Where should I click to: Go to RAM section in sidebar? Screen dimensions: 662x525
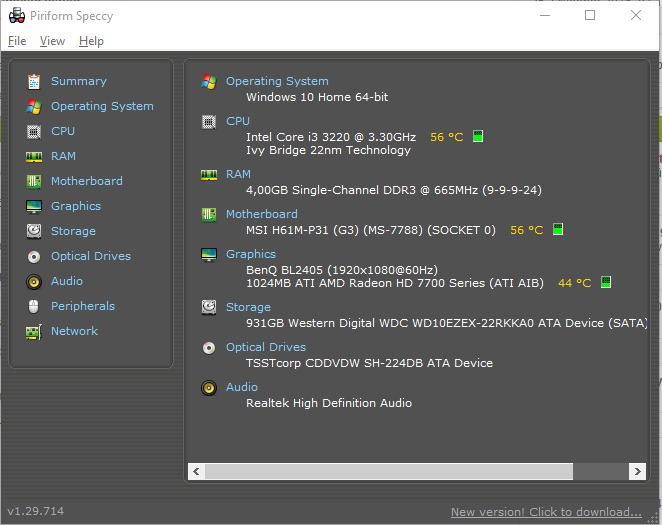[63, 156]
